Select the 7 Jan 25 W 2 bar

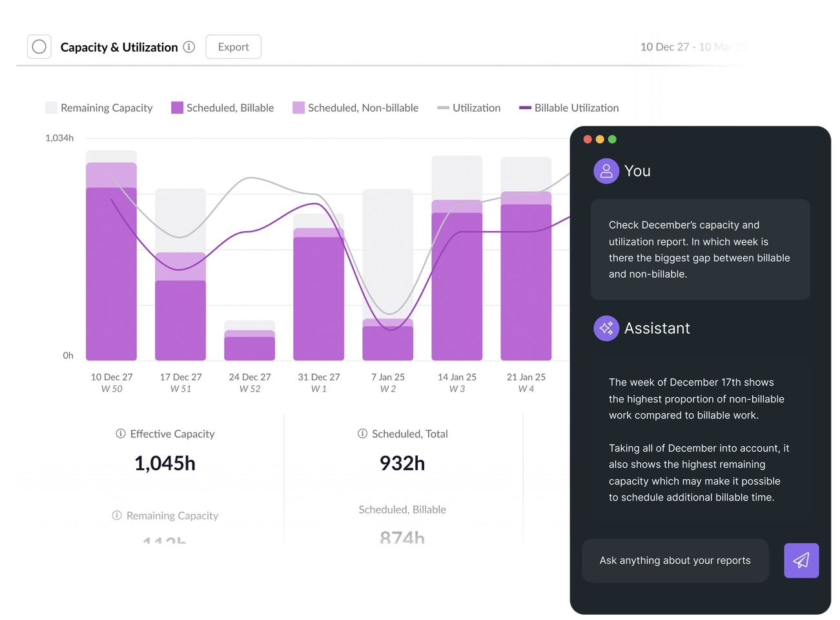[x=387, y=274]
